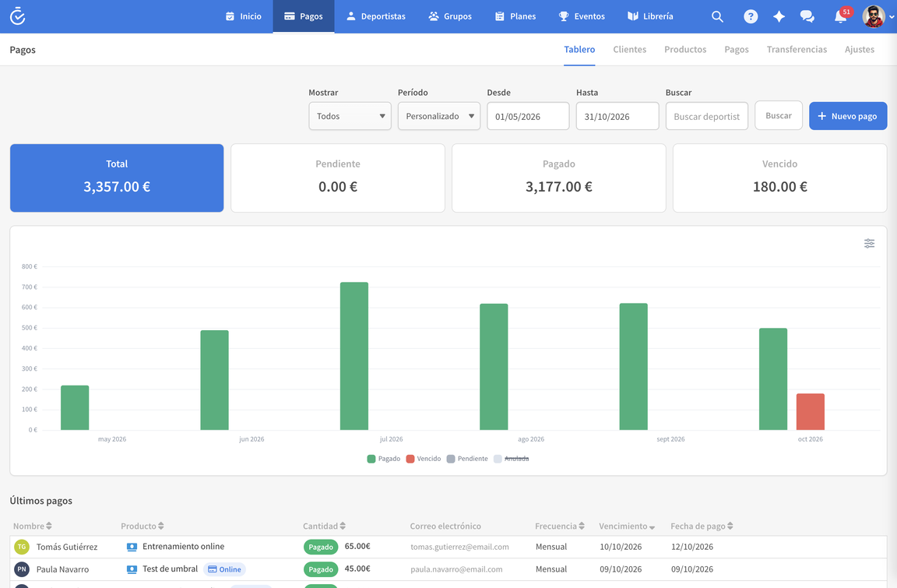Click the Buscar deportista search field
Screen dimensions: 897x588
706,116
